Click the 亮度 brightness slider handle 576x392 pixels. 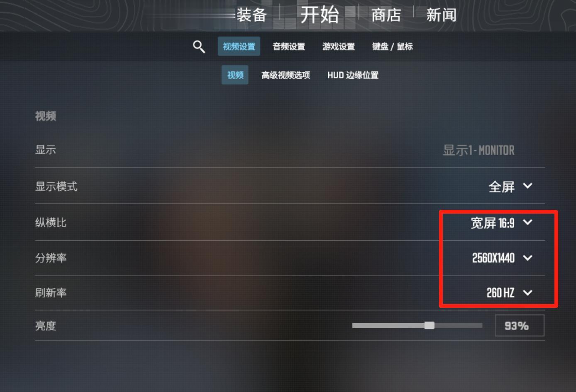point(430,325)
